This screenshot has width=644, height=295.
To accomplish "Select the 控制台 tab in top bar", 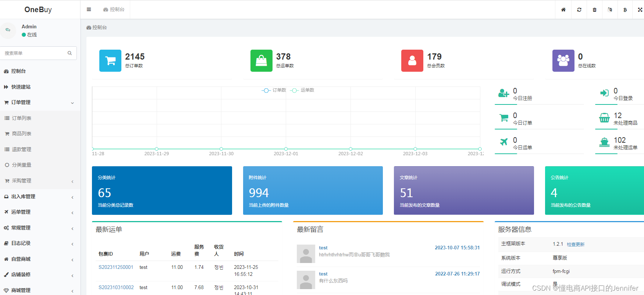I will (114, 10).
